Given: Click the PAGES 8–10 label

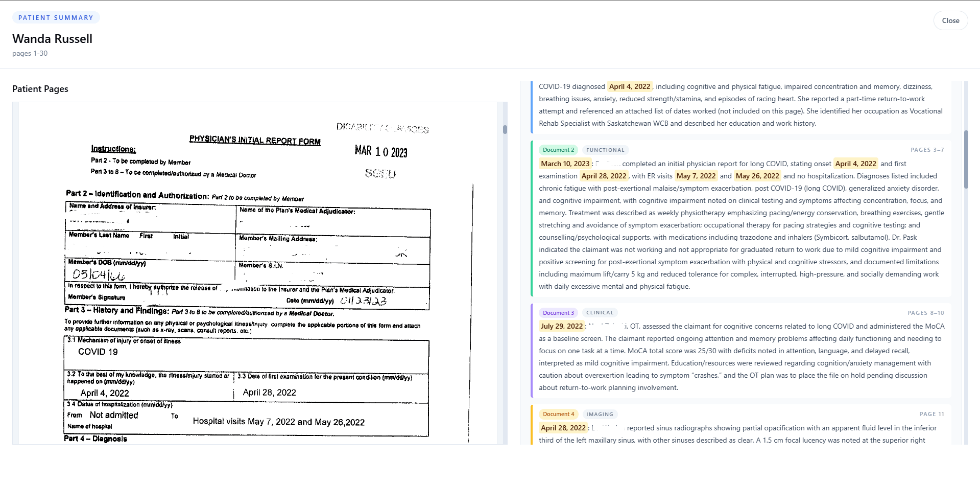Looking at the screenshot, I should click(x=925, y=313).
